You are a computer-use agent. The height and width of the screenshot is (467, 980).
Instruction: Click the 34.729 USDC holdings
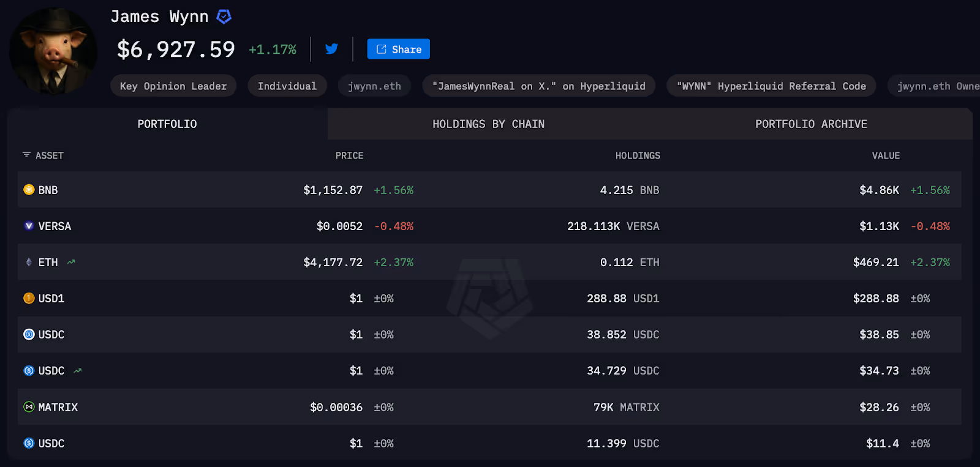coord(623,370)
